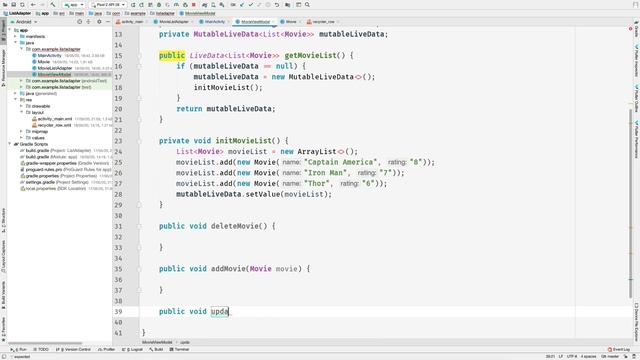
Task: Click the project panel horizontal scrollbar
Action: tap(45, 344)
